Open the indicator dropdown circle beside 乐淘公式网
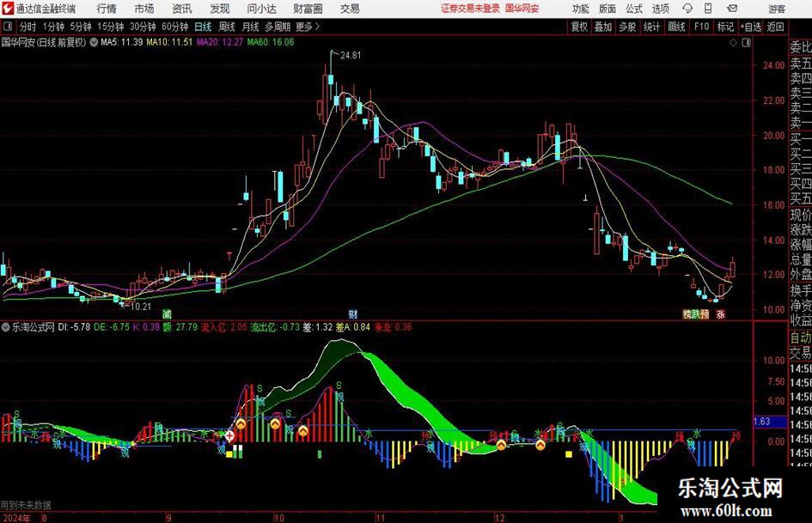The image size is (812, 523). [x=6, y=327]
